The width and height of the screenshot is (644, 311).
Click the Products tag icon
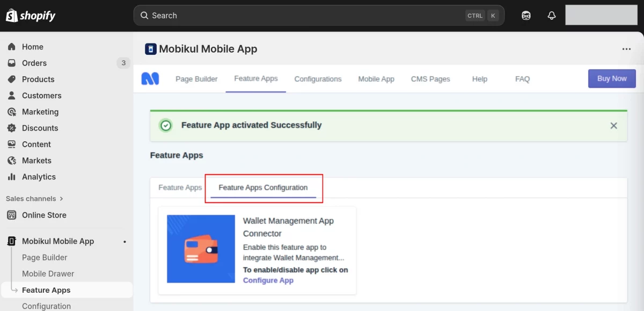(11, 79)
